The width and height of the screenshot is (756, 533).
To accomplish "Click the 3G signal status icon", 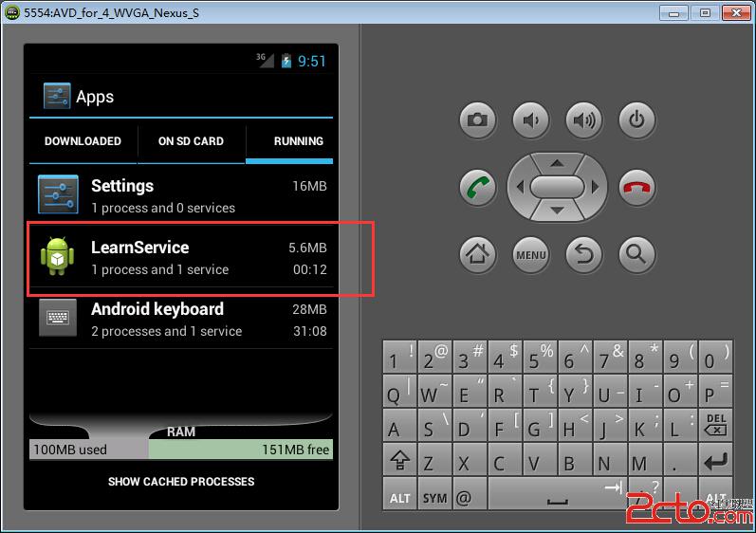I will click(x=265, y=61).
